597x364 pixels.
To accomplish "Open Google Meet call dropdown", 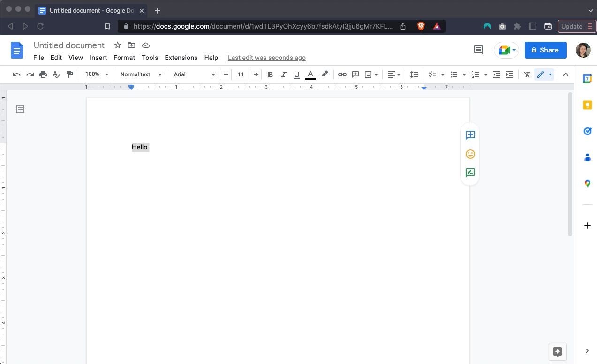I will click(x=506, y=50).
